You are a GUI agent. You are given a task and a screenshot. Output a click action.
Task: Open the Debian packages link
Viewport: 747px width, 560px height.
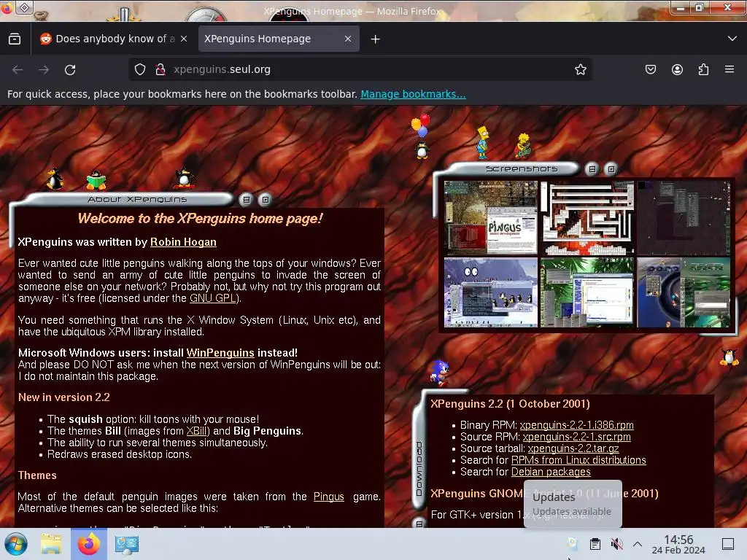tap(551, 472)
